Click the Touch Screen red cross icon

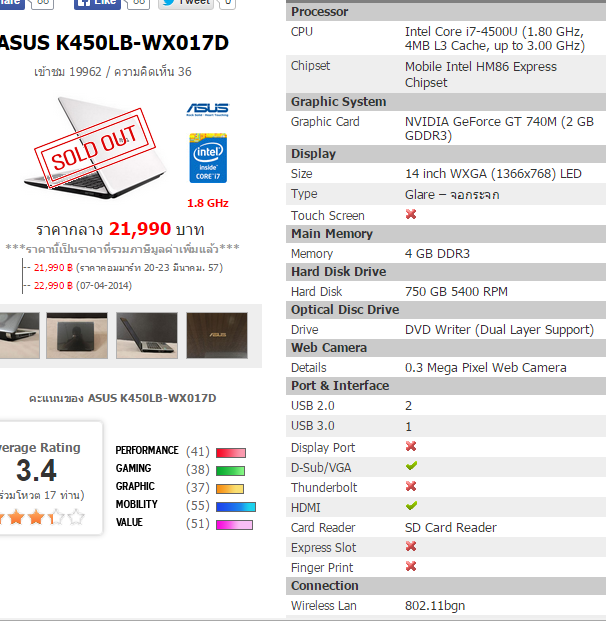411,214
